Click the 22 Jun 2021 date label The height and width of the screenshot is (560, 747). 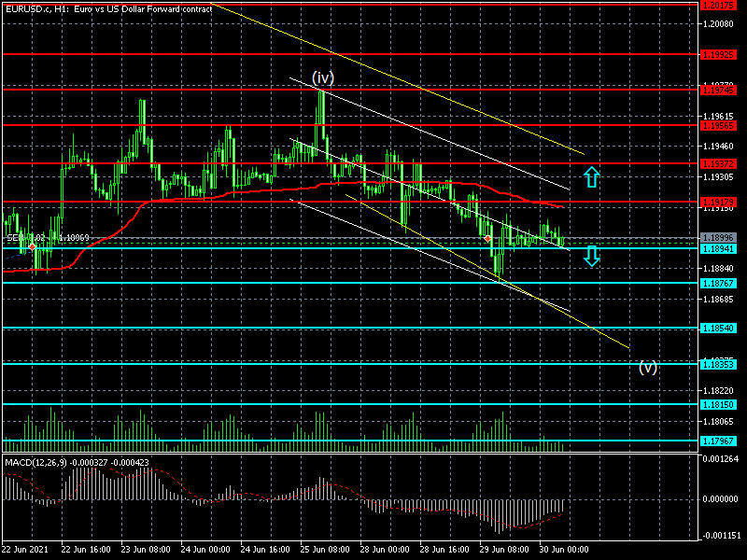click(x=27, y=552)
